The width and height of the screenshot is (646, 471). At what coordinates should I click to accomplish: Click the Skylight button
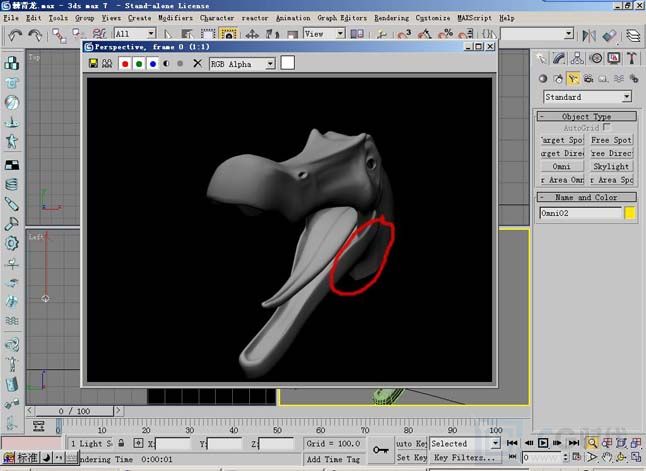(x=611, y=166)
